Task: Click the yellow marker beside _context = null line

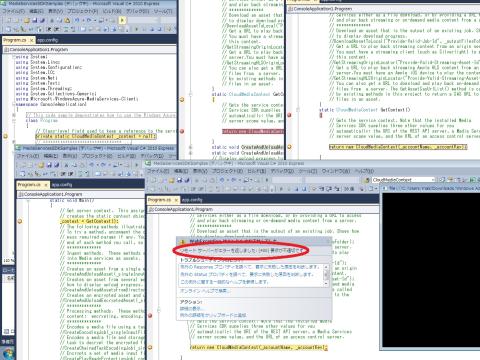Action: point(5,136)
